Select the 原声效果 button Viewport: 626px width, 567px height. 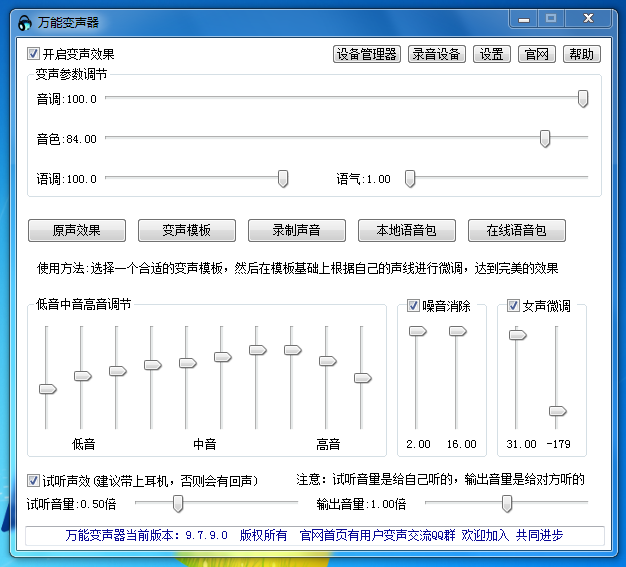[x=77, y=230]
